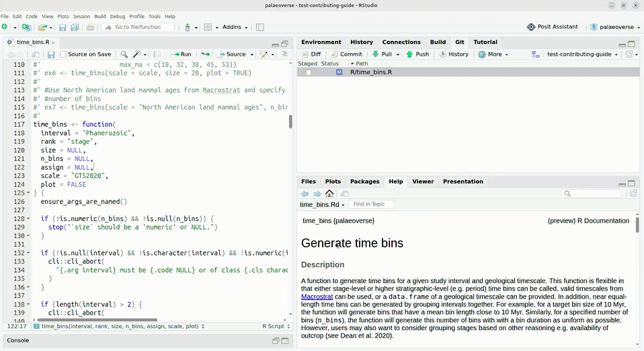This screenshot has height=351, width=644.
Task: Go forward in Help pane
Action: [317, 194]
